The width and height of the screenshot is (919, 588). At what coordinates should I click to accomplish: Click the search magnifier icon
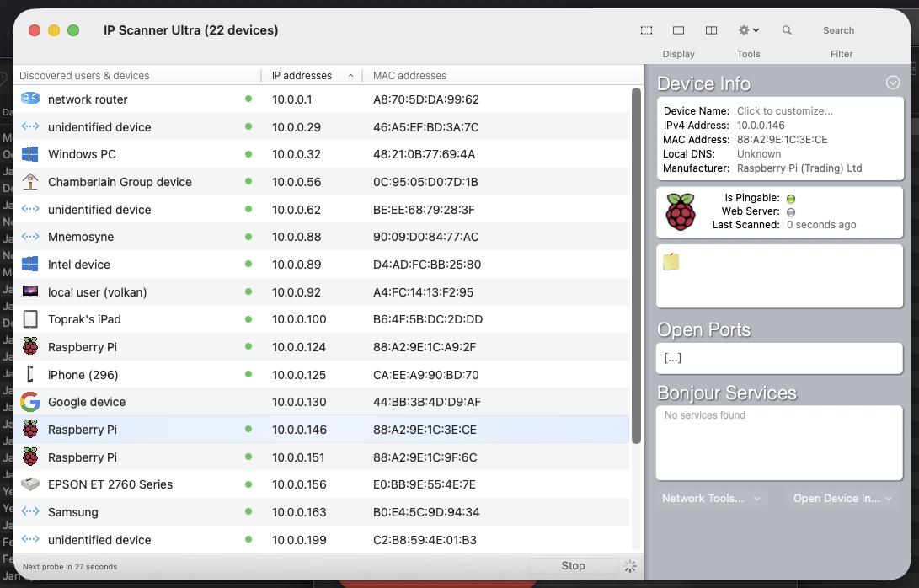point(787,29)
